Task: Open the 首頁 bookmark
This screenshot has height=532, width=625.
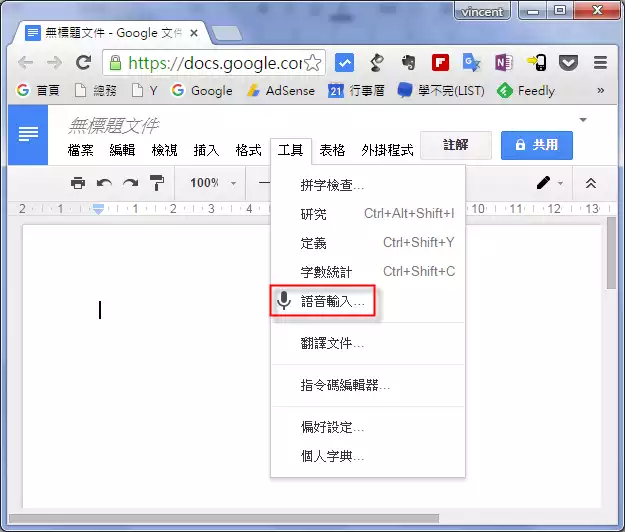Action: (x=38, y=91)
